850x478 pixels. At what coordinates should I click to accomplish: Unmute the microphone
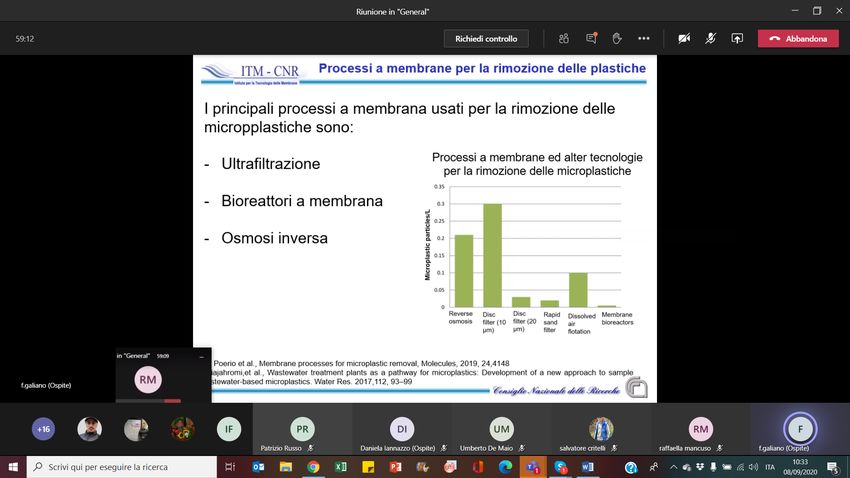711,38
